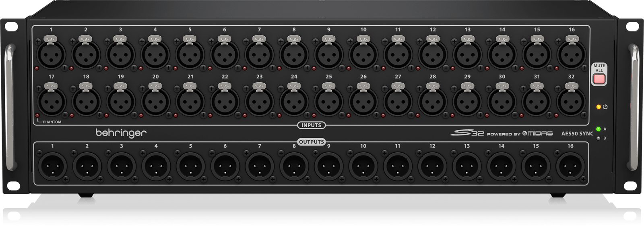Click input 16's push release latch tab
Image resolution: width=644 pixels, height=226 pixels.
click(572, 39)
